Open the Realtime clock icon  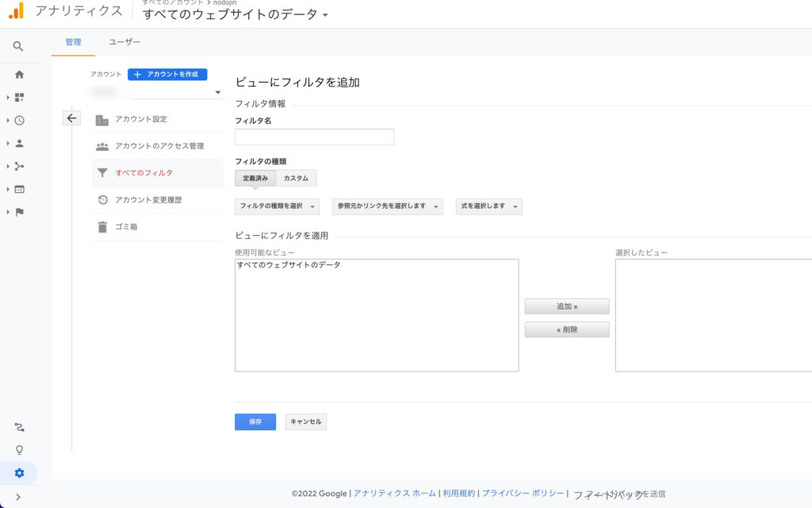tap(19, 121)
